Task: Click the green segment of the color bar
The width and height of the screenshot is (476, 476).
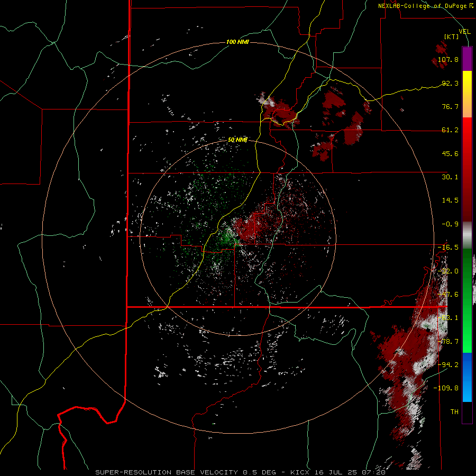Action: [x=467, y=300]
